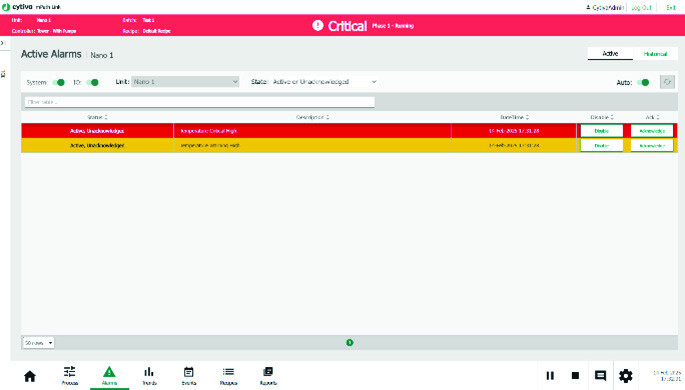The height and width of the screenshot is (390, 685).
Task: Open the State filter dropdown
Action: point(324,82)
